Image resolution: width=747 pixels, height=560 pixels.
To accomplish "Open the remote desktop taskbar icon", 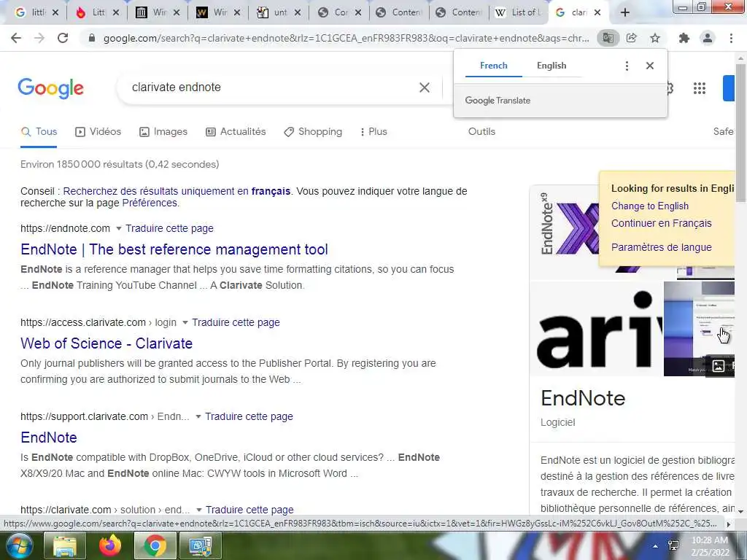I will [201, 545].
